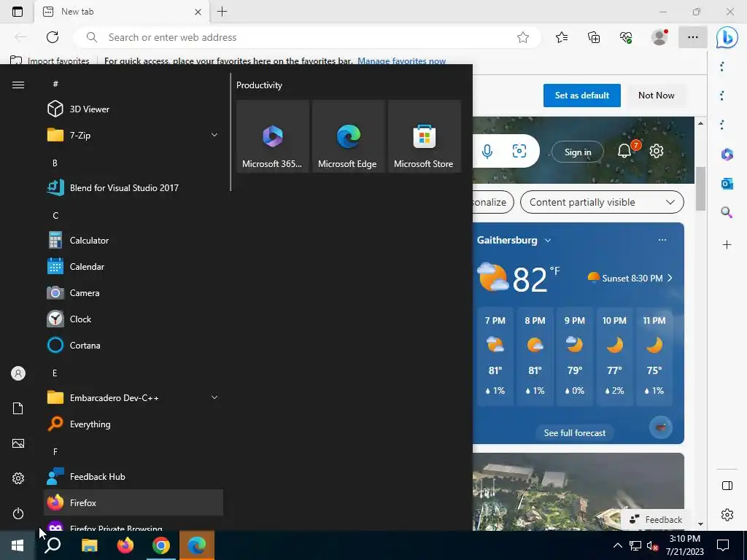This screenshot has width=747, height=560.
Task: Open Browser essentials heart icon
Action: 626,37
